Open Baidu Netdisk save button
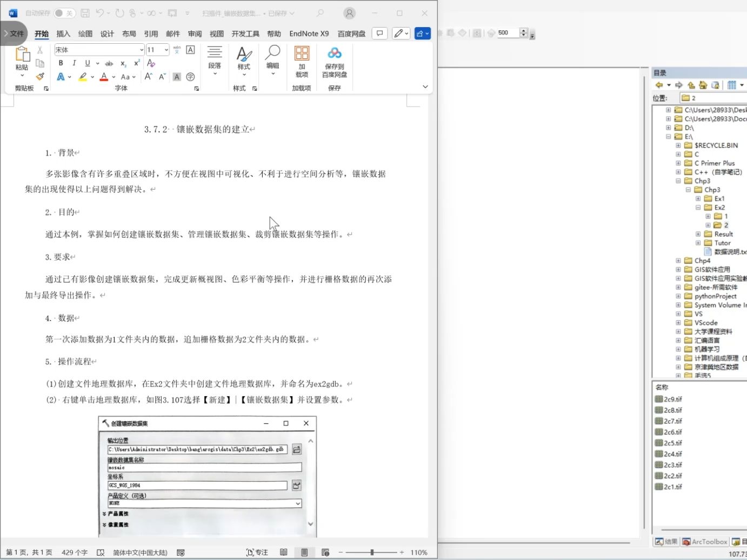 [335, 62]
